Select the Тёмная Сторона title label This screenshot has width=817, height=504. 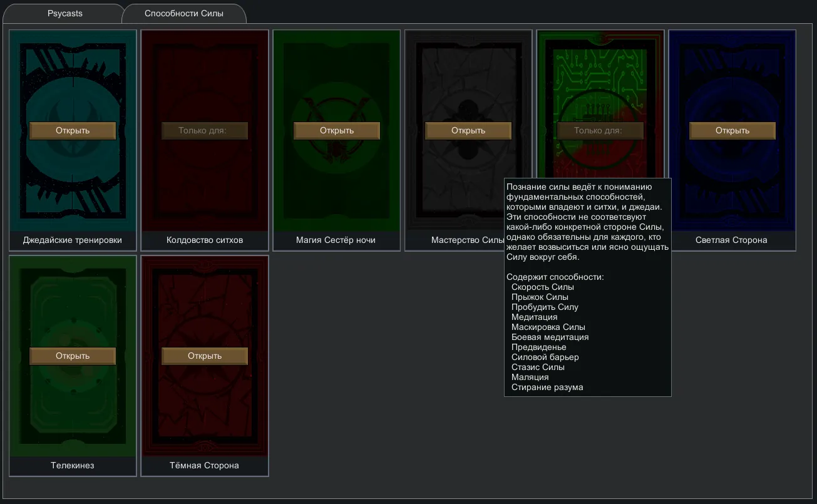click(x=205, y=465)
